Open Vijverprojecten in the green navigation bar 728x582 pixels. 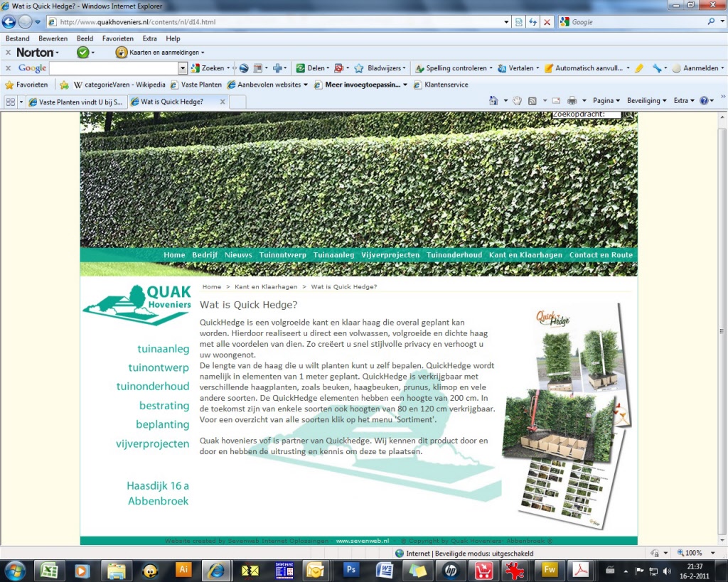[x=390, y=255]
